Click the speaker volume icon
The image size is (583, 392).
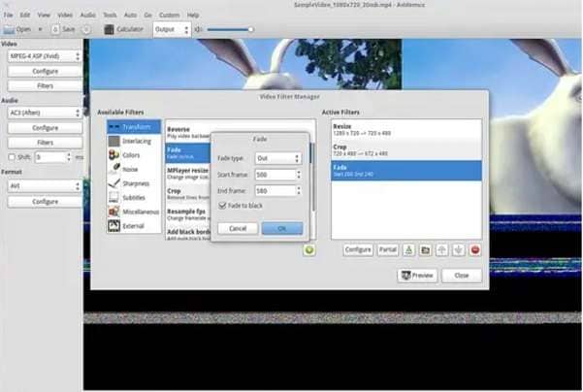(198, 29)
